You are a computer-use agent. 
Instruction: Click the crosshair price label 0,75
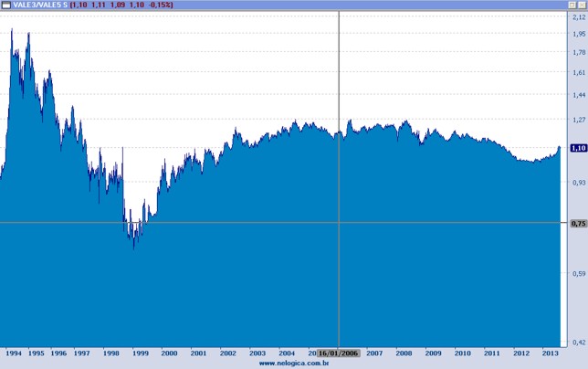(577, 223)
